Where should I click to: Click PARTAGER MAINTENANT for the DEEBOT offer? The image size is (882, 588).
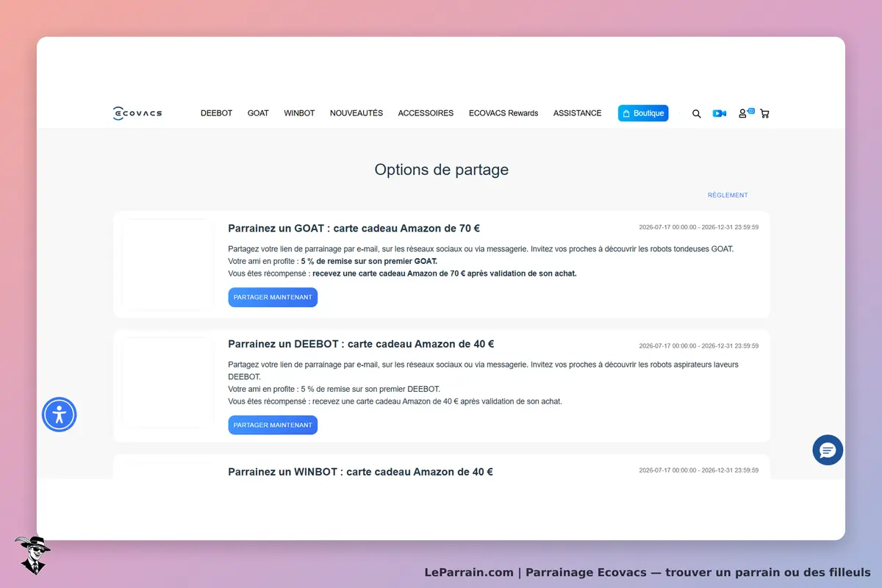pyautogui.click(x=273, y=425)
